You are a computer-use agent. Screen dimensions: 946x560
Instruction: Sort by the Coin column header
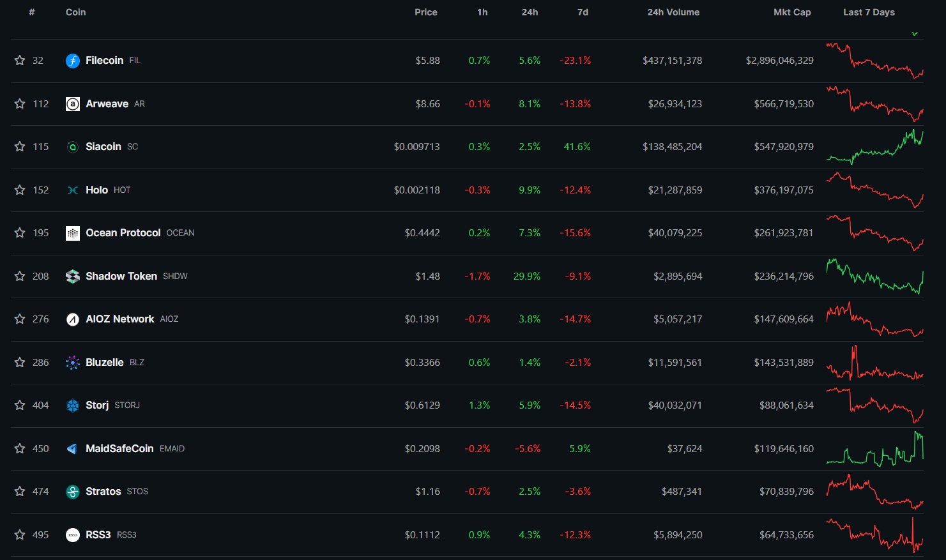pos(75,12)
